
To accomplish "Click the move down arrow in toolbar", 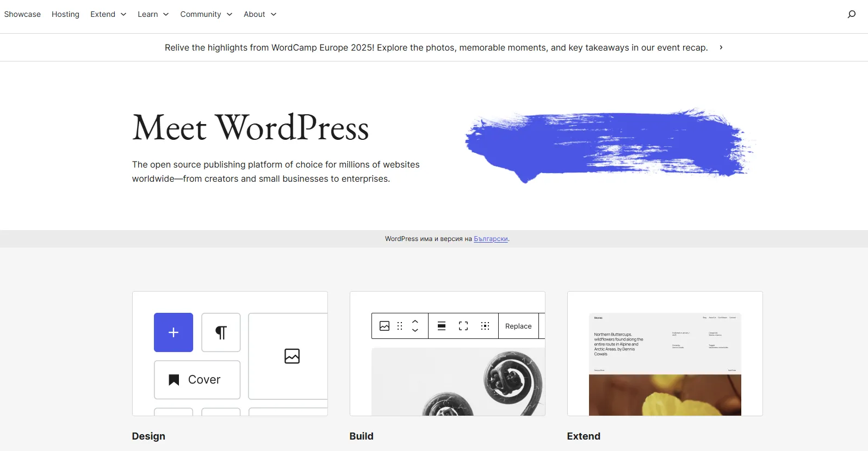I will (x=415, y=330).
